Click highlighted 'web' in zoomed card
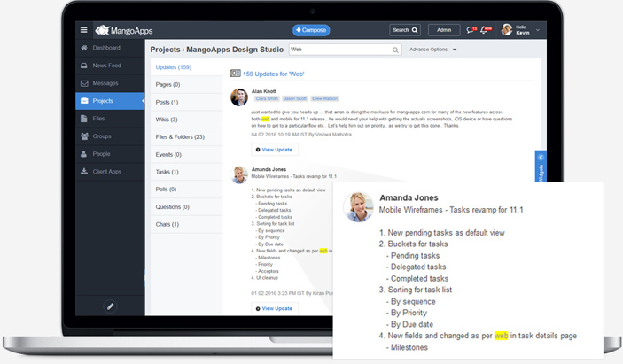Screen dimensions: 623x364 pyautogui.click(x=501, y=336)
